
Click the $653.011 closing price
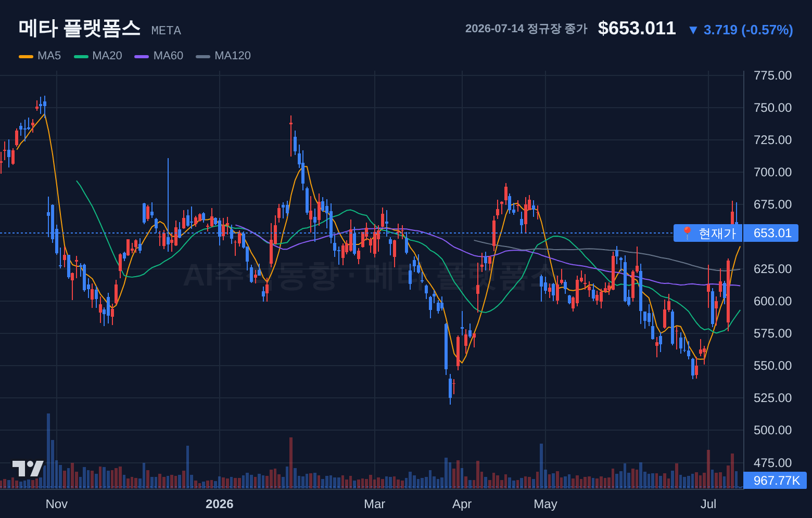click(637, 29)
